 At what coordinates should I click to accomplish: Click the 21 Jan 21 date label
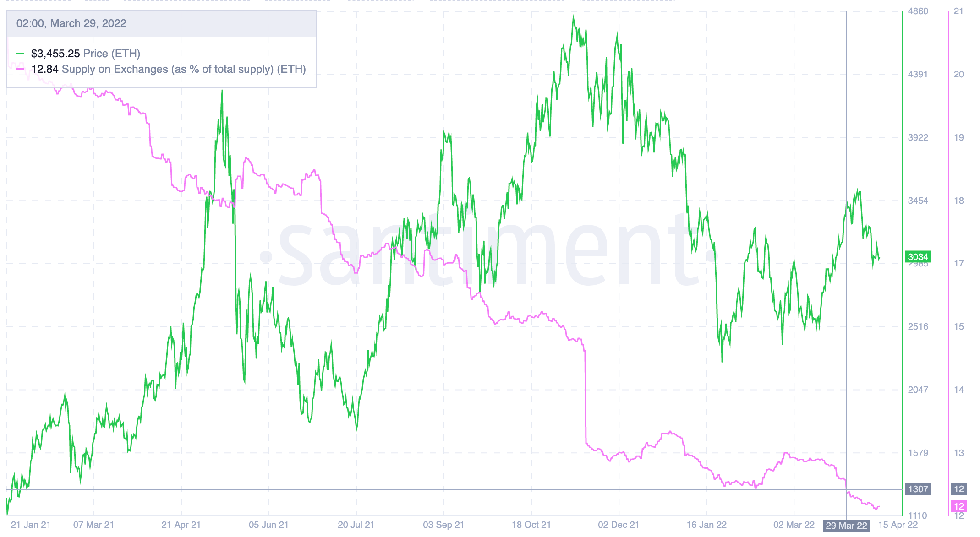[31, 525]
